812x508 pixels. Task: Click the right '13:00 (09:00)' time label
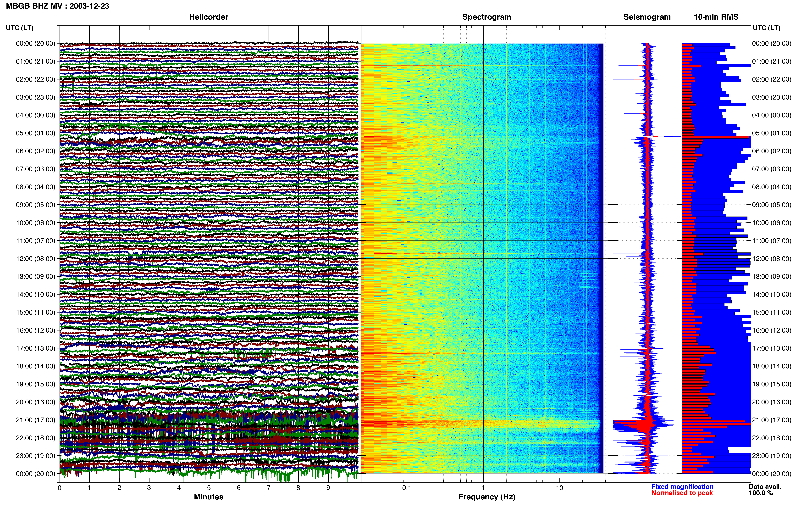[x=772, y=277]
